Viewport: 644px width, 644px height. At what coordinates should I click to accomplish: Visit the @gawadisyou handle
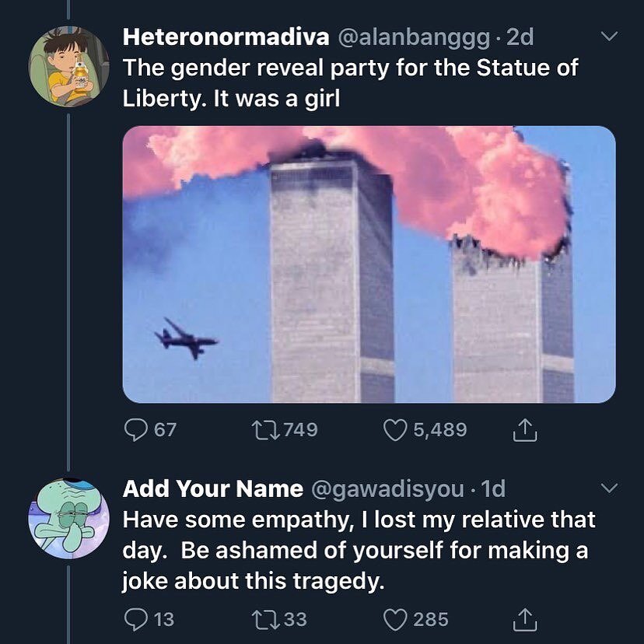[387, 488]
